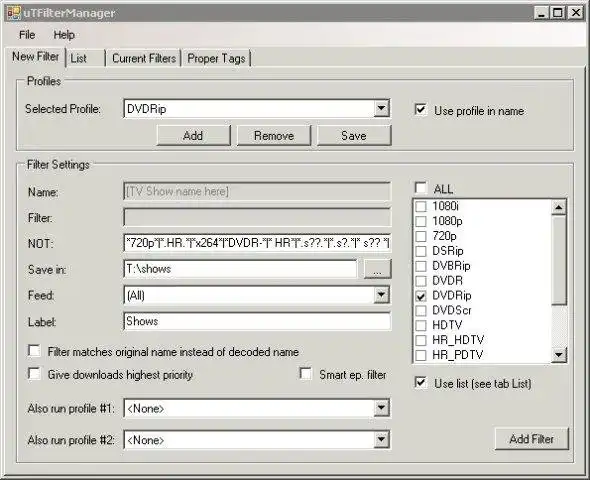Open the Help menu

pos(64,35)
